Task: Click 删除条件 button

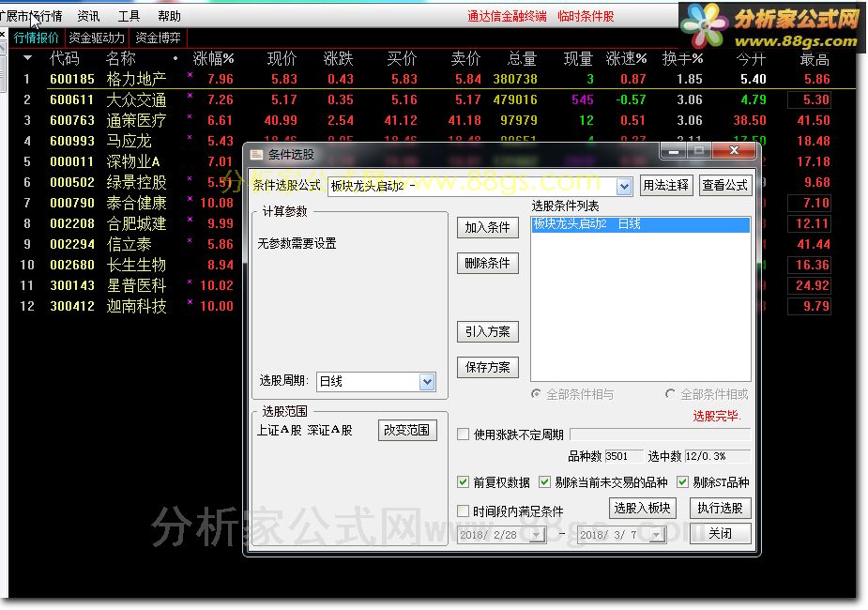Action: click(x=488, y=263)
